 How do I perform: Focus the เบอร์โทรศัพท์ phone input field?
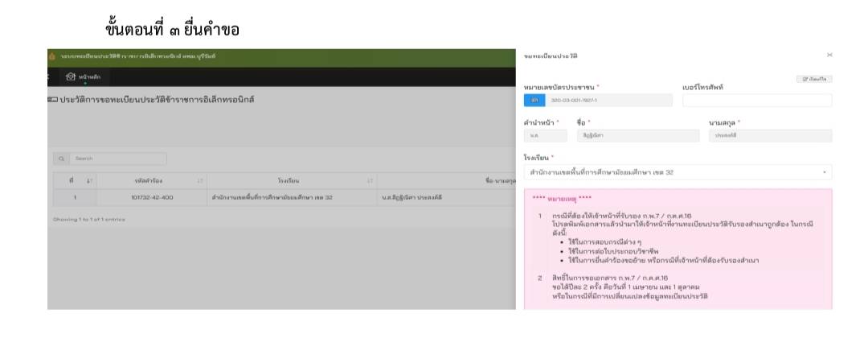[757, 101]
